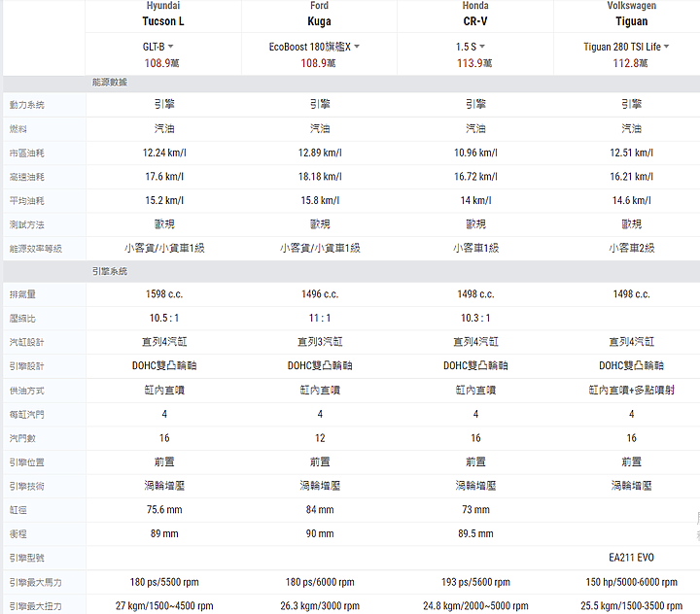
Task: Select the 108.9萬 price under Kuga
Action: 318,63
